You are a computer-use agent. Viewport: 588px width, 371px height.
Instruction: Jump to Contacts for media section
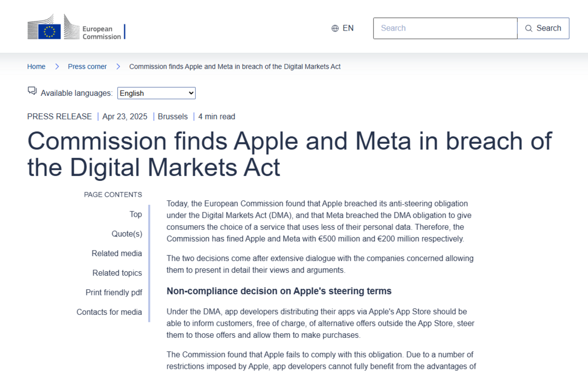click(109, 312)
